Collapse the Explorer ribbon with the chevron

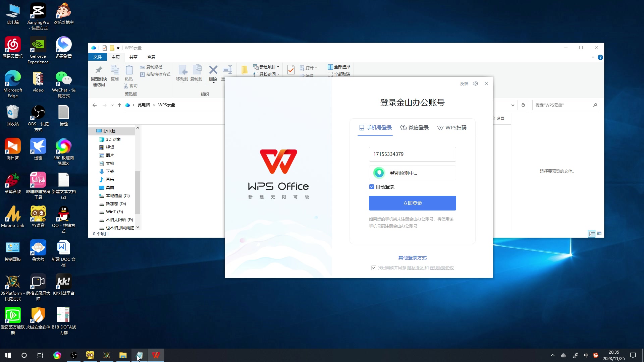tap(593, 57)
